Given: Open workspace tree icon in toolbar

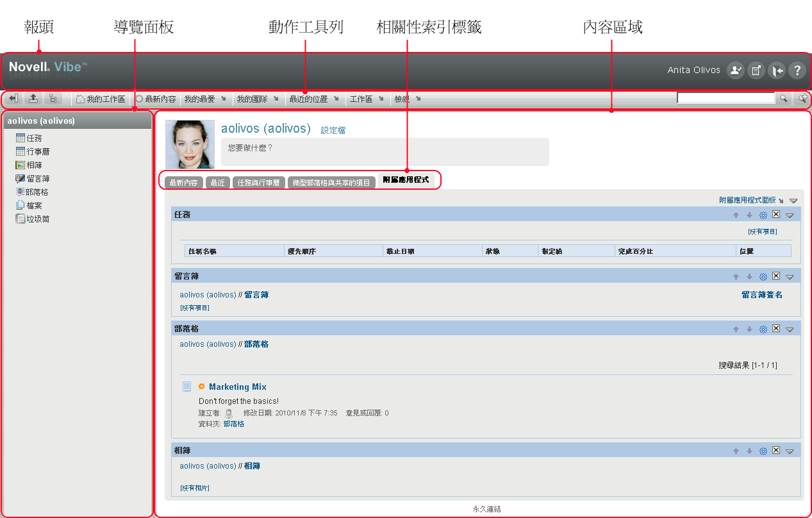Looking at the screenshot, I should [53, 99].
